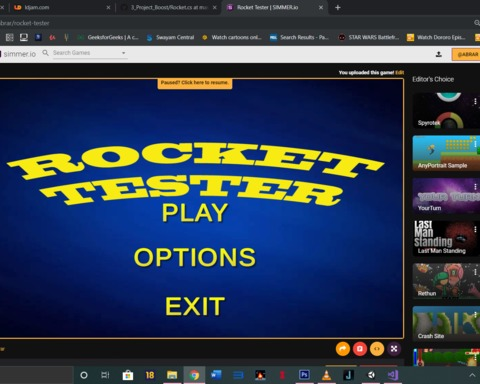Click EXIT in the game menu

[195, 306]
